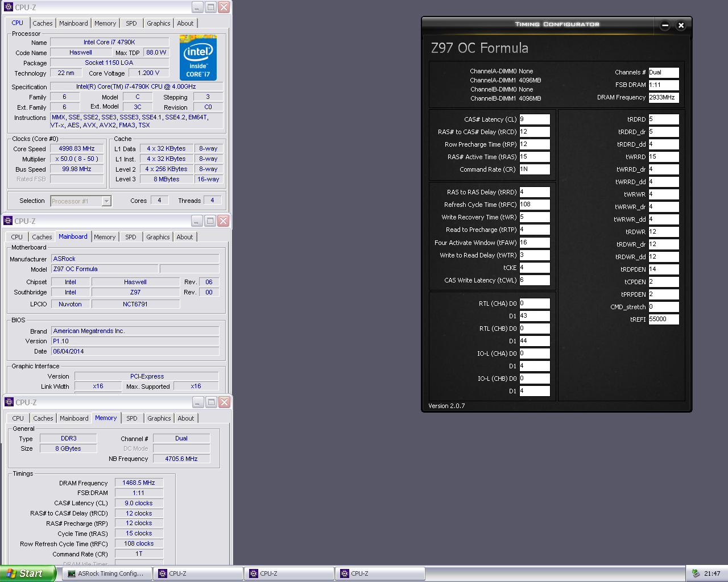Click the Max TDP value 88.0 W
This screenshot has height=582, width=728.
(156, 53)
